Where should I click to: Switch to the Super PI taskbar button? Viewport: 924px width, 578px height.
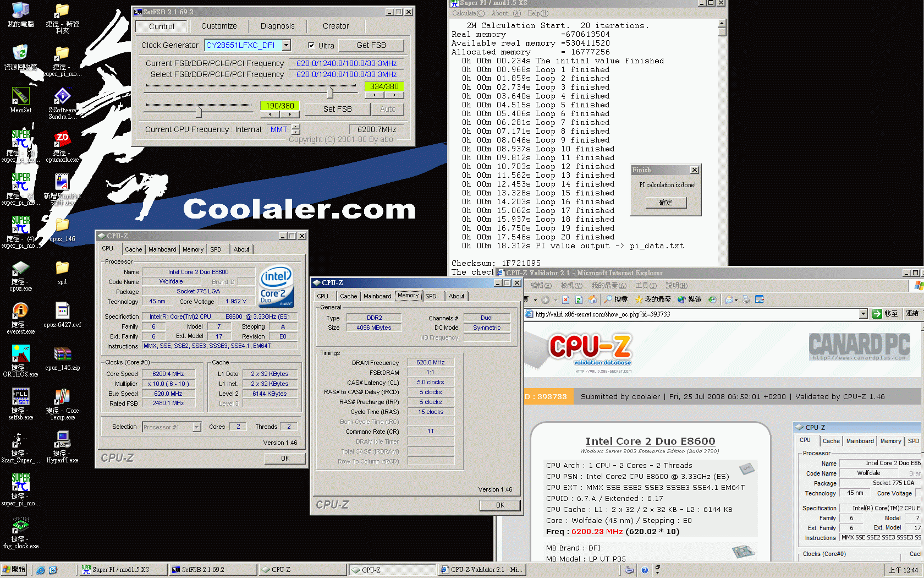[123, 570]
